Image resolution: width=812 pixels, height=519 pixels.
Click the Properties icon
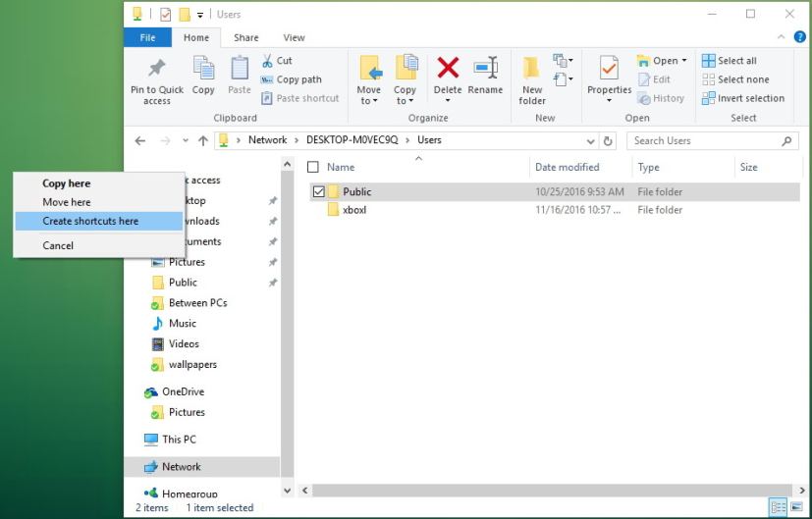pyautogui.click(x=609, y=69)
